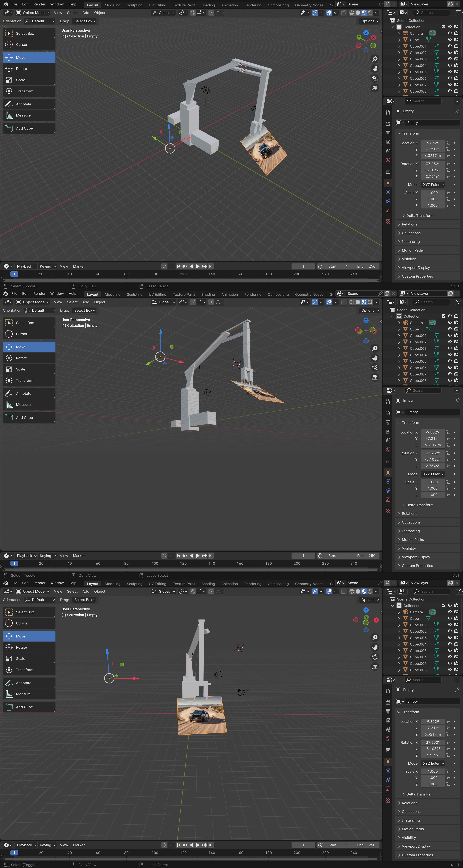The width and height of the screenshot is (463, 868).
Task: Click the pin icon beside Empty in bottom window
Action: 457,690
